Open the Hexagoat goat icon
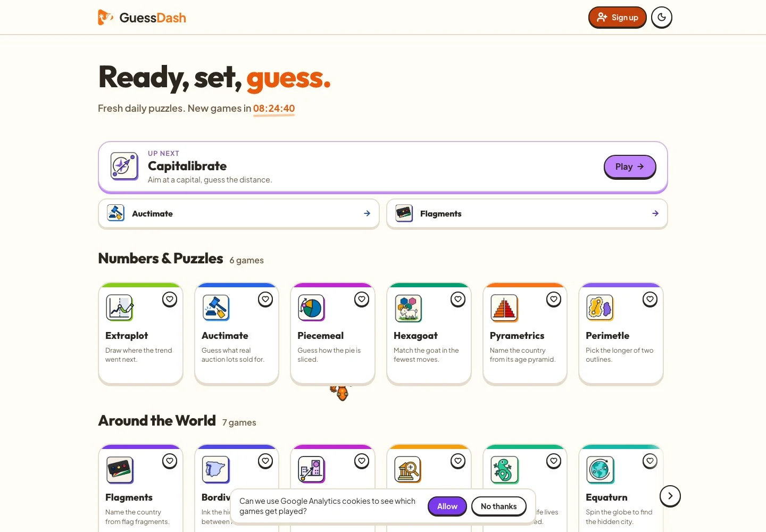Viewport: 766px width, 532px height. (408, 308)
